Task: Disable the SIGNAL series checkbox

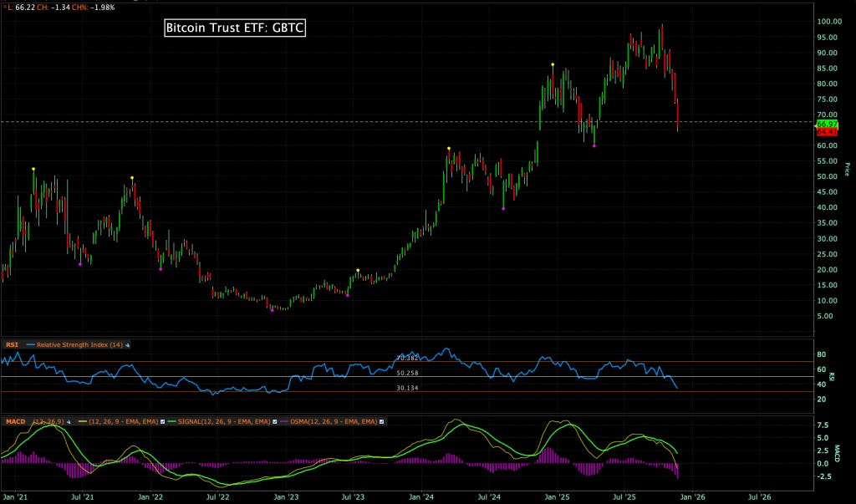Action: click(274, 421)
